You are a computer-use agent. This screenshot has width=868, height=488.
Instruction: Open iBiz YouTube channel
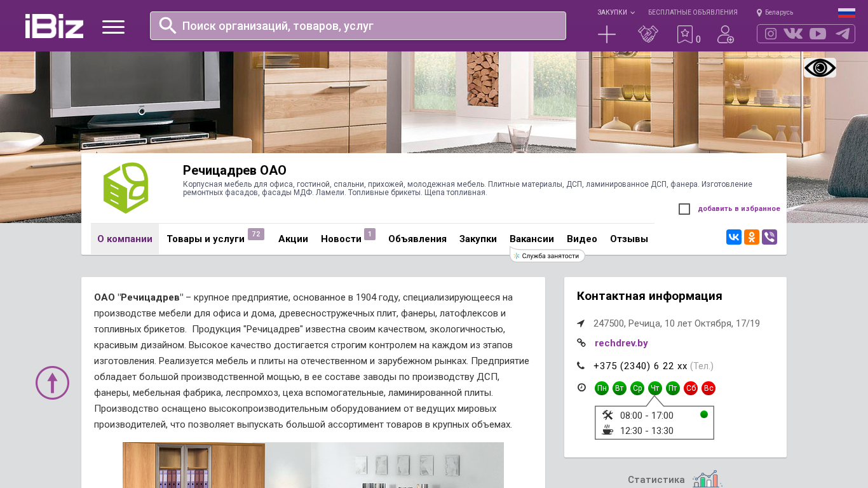point(818,34)
